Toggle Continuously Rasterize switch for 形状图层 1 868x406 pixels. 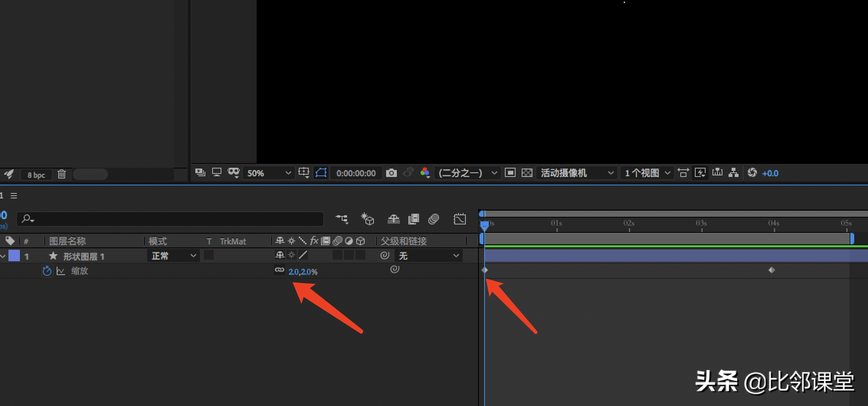click(292, 255)
